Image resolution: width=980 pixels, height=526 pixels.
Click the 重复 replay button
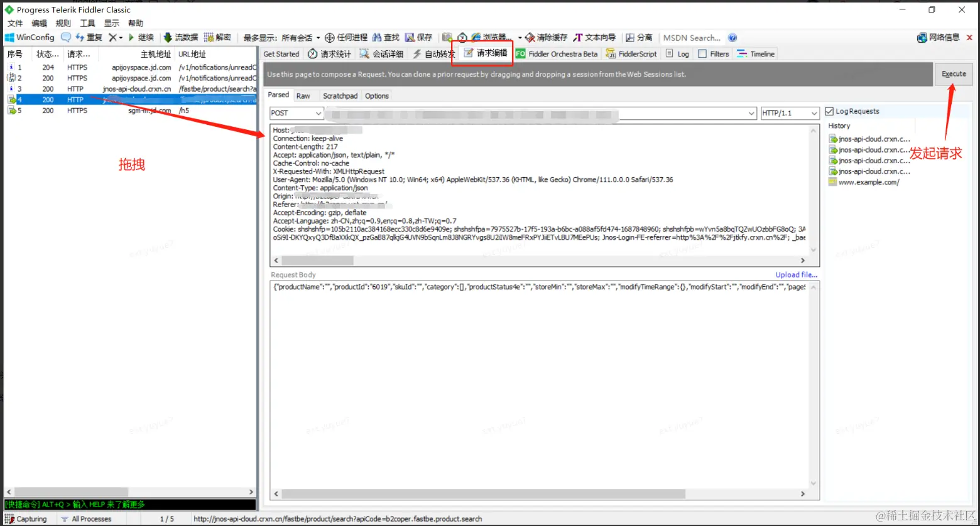[x=89, y=38]
